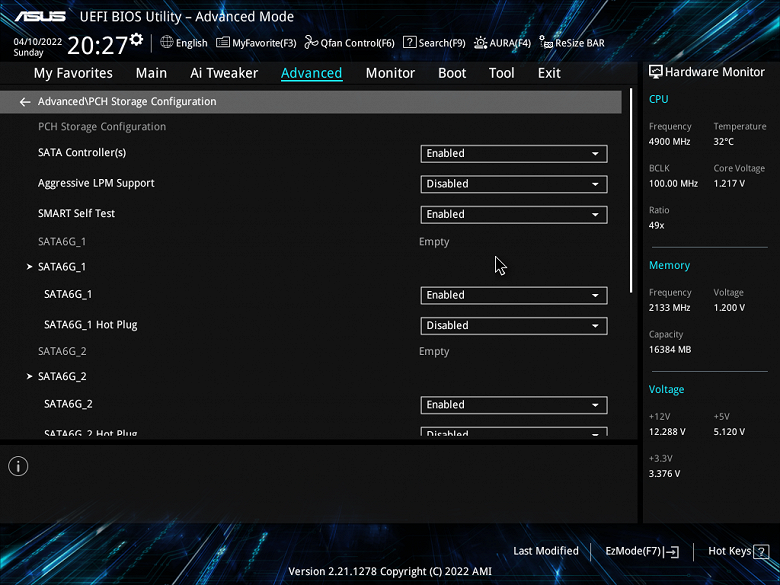The image size is (780, 585).
Task: Expand the SATA6G_1 submenu arrow
Action: point(29,267)
